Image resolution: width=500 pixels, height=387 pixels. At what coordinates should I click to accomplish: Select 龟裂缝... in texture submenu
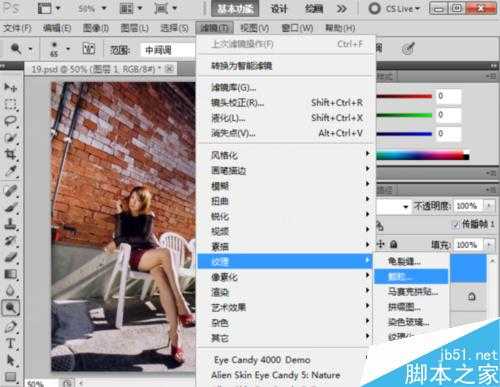(411, 261)
